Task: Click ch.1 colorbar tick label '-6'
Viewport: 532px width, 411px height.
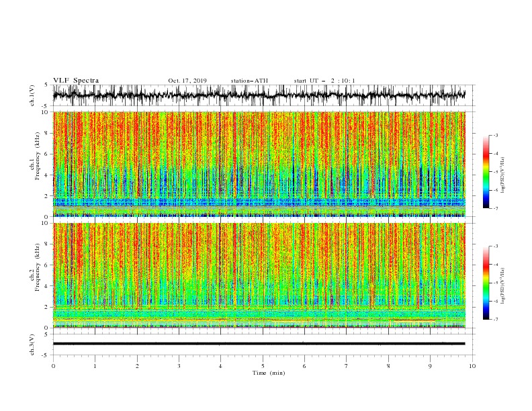Action: click(495, 190)
